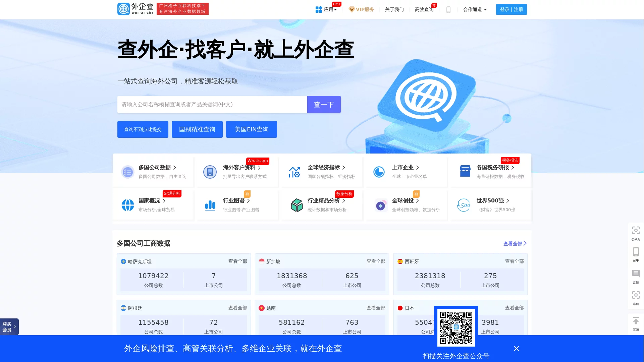Open 海外客户资料 via its building icon
The width and height of the screenshot is (644, 362).
pyautogui.click(x=210, y=172)
